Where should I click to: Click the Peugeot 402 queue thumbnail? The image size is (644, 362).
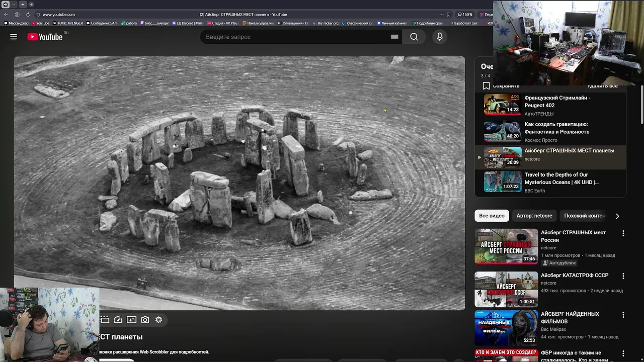(503, 105)
